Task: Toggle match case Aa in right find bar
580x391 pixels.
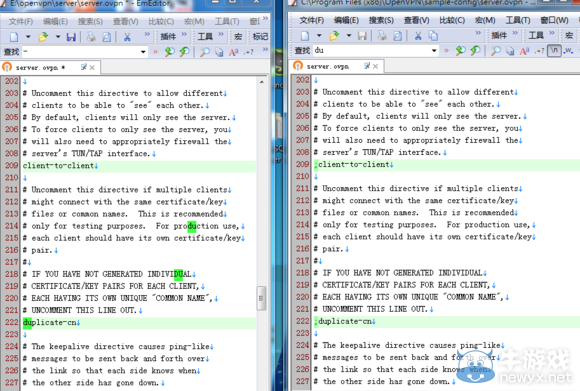Action: click(524, 51)
